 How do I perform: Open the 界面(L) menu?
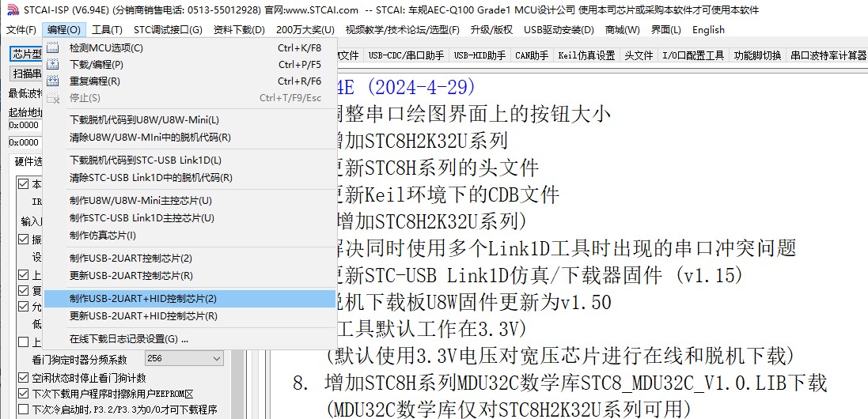click(x=666, y=30)
